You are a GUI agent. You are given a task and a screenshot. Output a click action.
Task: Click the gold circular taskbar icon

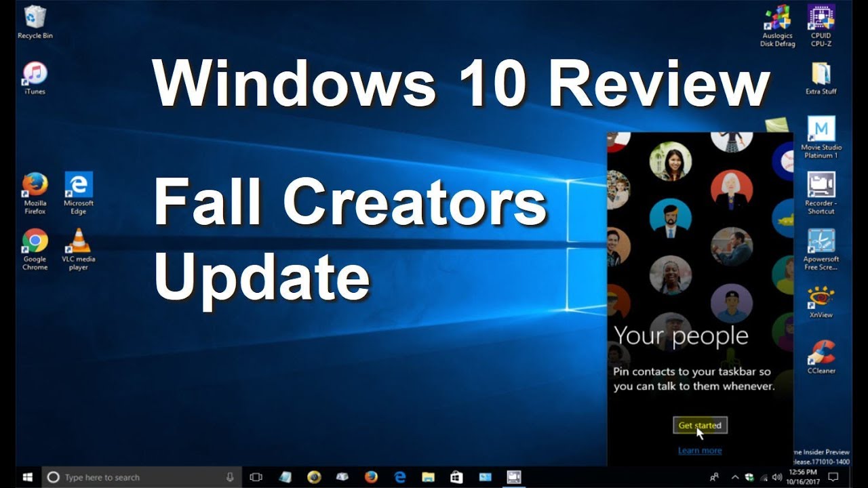tap(313, 477)
